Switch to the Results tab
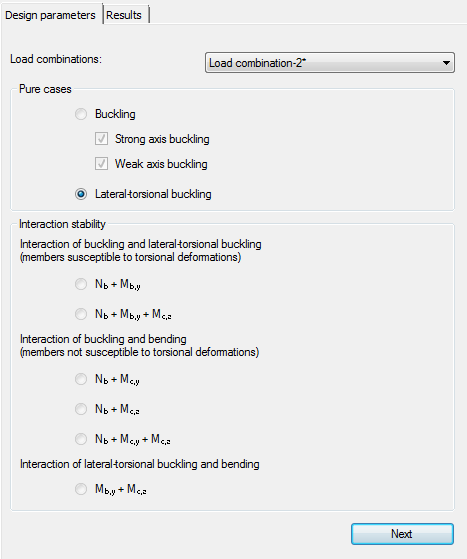The width and height of the screenshot is (467, 559). [124, 15]
